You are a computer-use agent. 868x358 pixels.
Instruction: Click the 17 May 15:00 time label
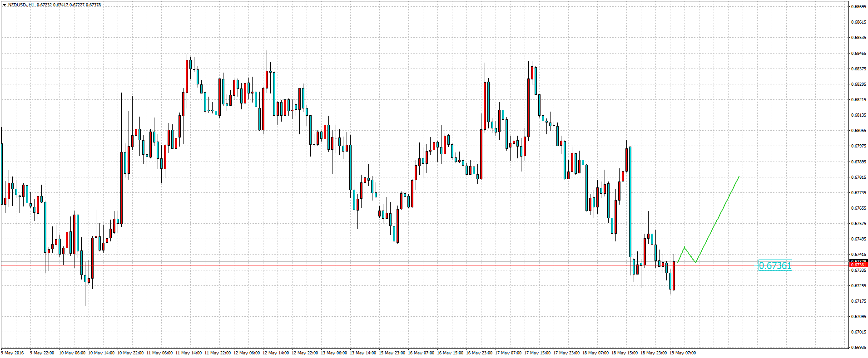coord(537,353)
